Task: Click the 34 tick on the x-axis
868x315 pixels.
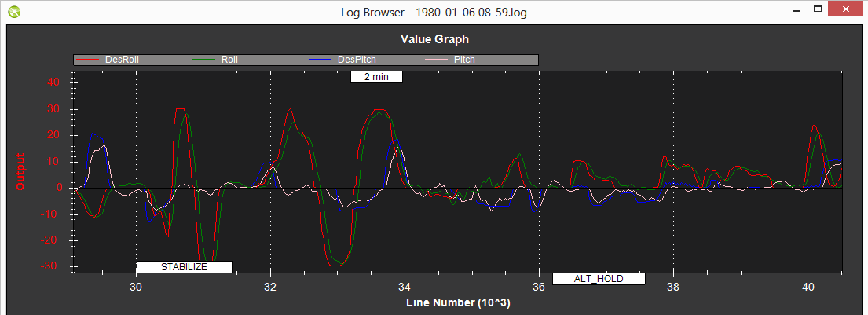Action: click(405, 288)
